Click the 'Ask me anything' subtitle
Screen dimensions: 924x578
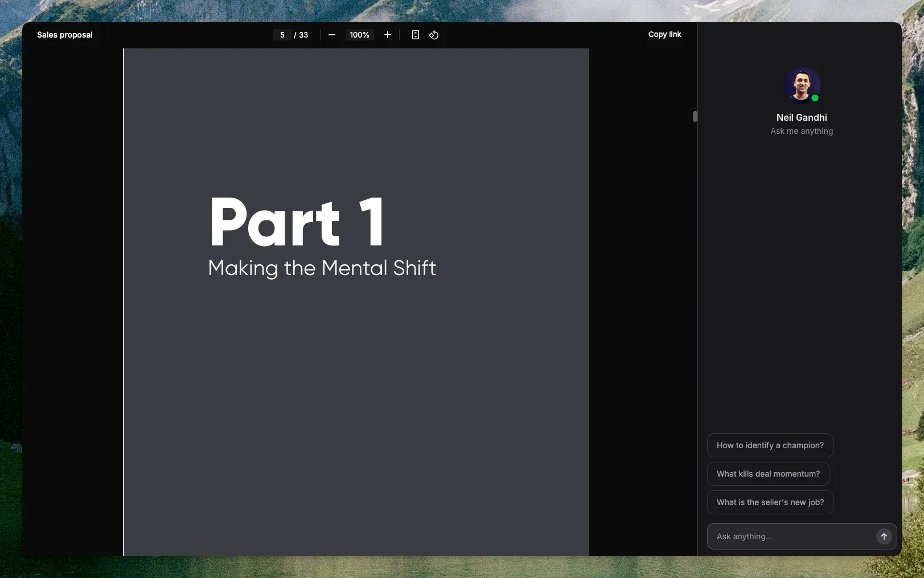tap(802, 131)
